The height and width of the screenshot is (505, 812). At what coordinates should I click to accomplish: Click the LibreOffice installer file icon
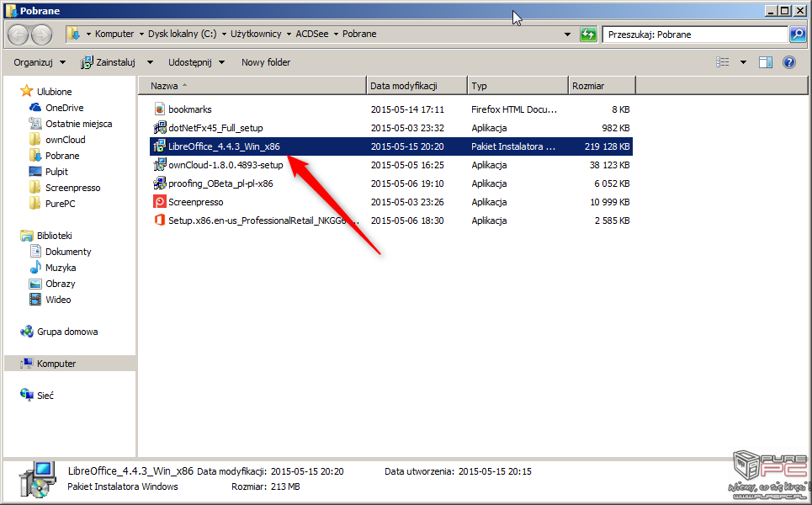click(160, 146)
